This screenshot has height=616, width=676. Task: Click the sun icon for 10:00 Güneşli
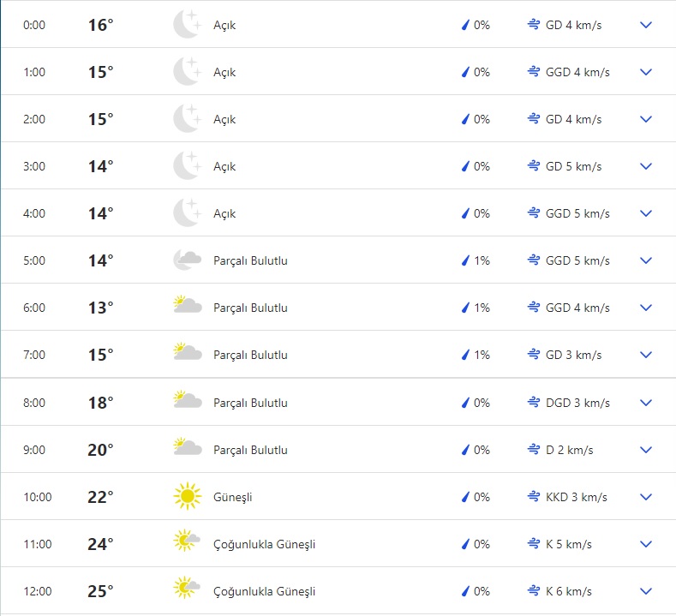point(187,497)
